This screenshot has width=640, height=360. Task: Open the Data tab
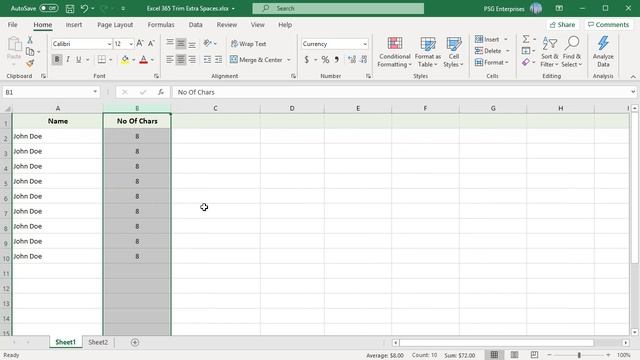(x=196, y=25)
